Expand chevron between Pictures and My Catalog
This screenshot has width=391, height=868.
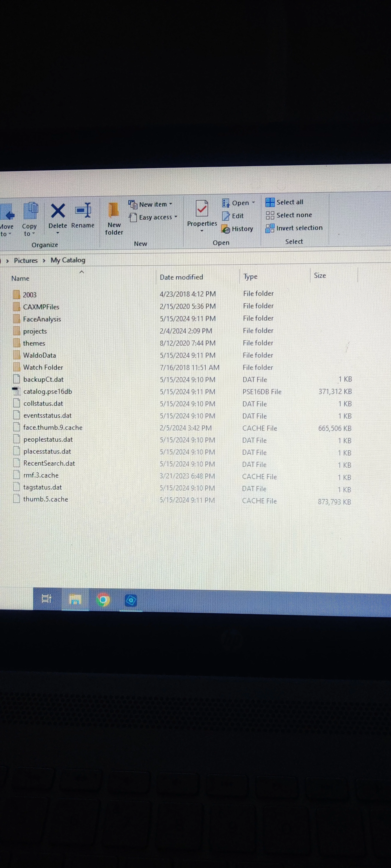(x=44, y=260)
